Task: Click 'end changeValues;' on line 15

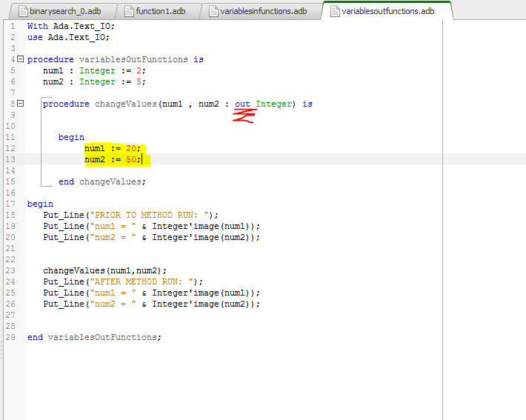Action: 102,181
